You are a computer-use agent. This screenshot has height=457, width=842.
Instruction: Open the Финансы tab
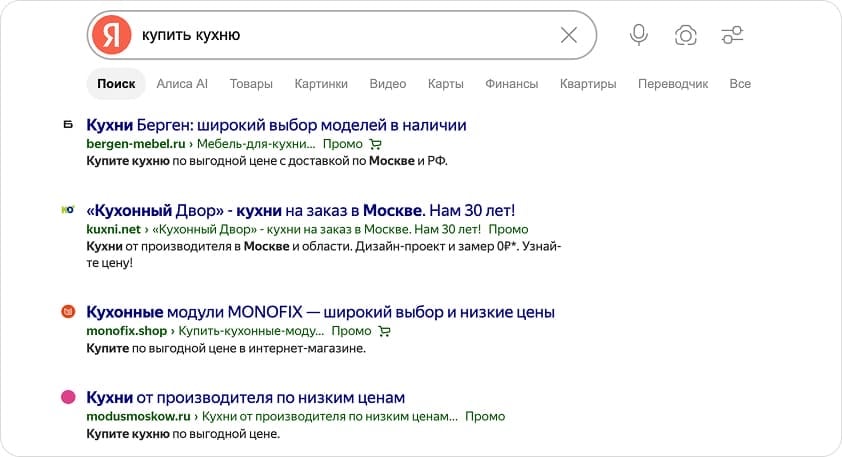point(512,84)
